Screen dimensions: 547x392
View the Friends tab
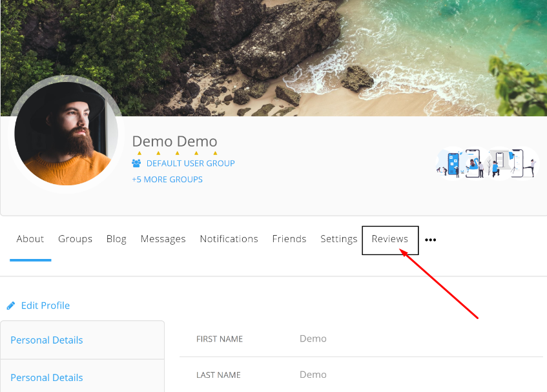point(289,239)
